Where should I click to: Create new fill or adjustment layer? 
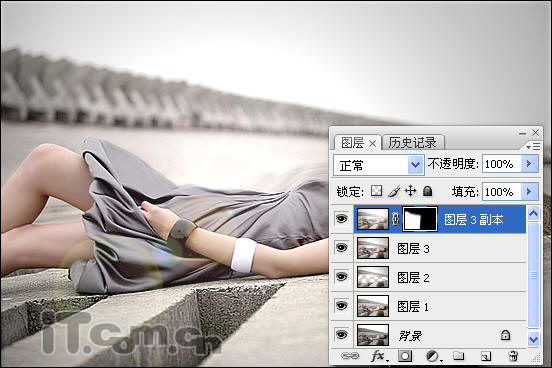[433, 356]
